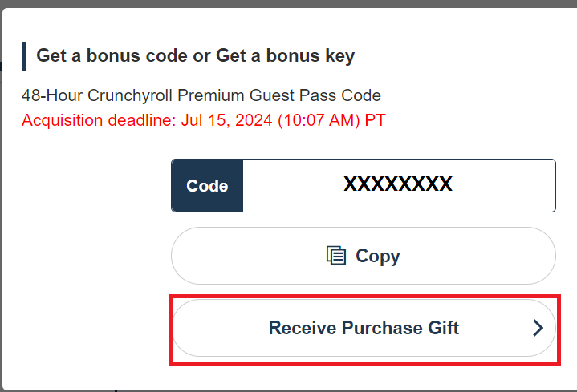Click the right chevron on Receive Purchase Gift
Screen dimensions: 577x392
538,328
